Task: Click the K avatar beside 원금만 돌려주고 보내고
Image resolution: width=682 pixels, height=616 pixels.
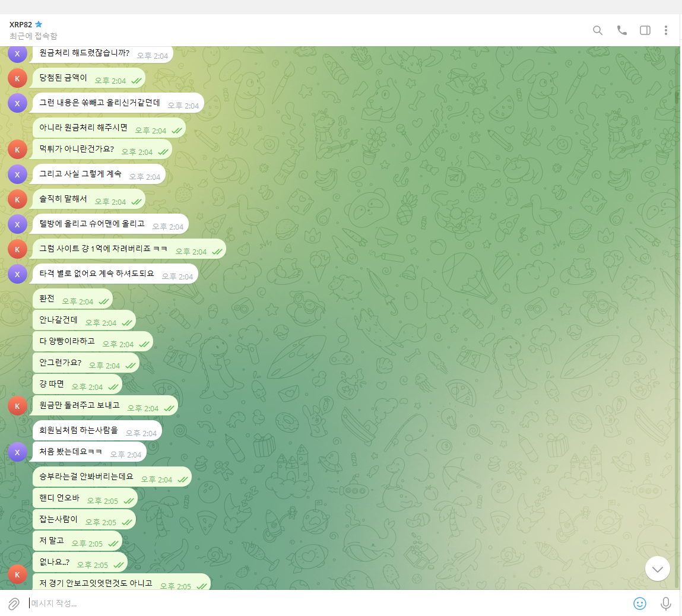Action: pyautogui.click(x=17, y=406)
